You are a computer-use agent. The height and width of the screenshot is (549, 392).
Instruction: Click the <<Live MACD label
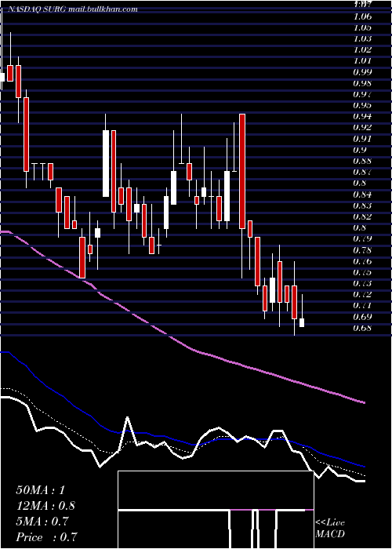click(x=330, y=529)
